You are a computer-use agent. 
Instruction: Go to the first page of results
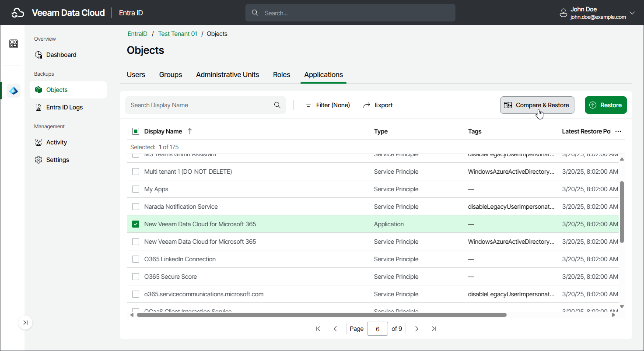(318, 329)
